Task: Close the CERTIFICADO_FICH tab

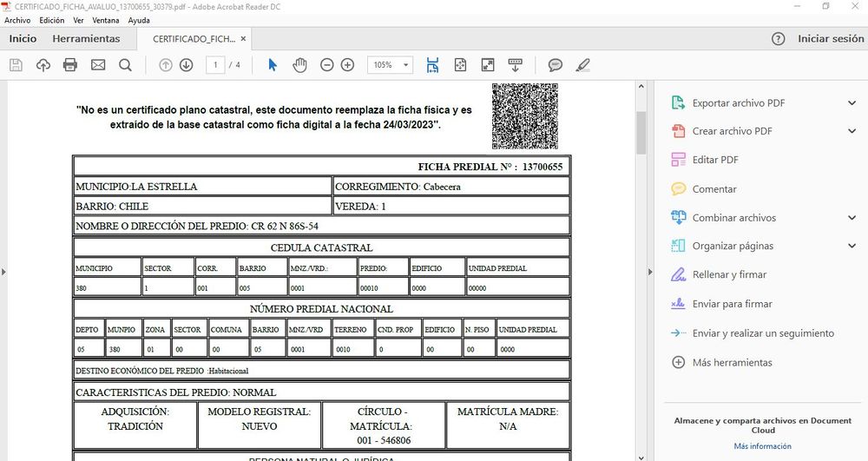Action: pyautogui.click(x=243, y=39)
